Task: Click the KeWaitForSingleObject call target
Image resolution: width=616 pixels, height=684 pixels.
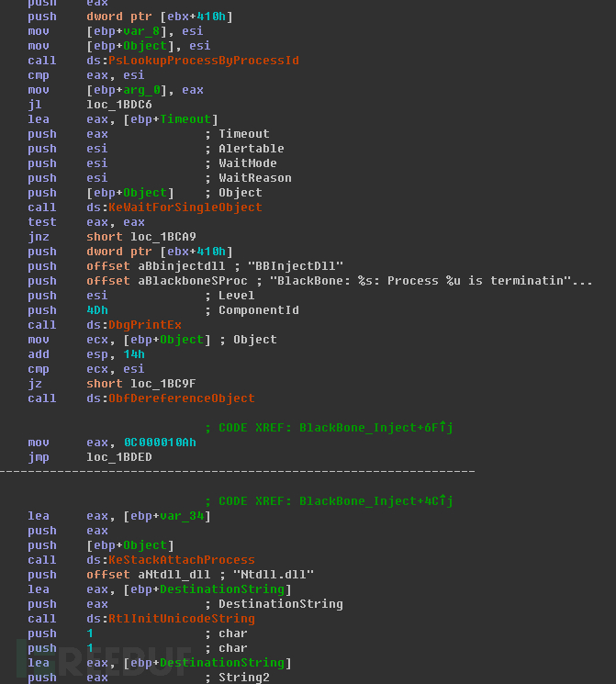Action: click(x=185, y=207)
